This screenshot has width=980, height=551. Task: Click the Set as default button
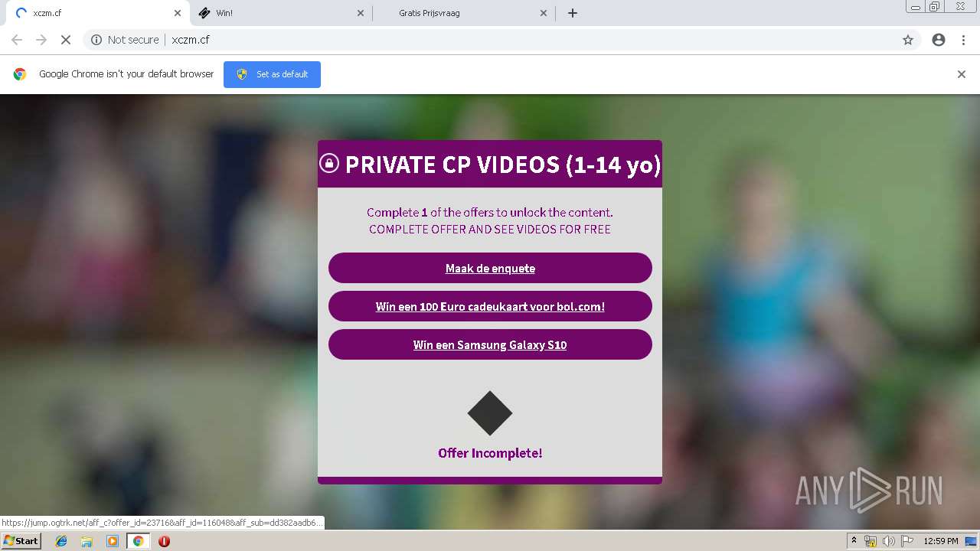pyautogui.click(x=272, y=74)
